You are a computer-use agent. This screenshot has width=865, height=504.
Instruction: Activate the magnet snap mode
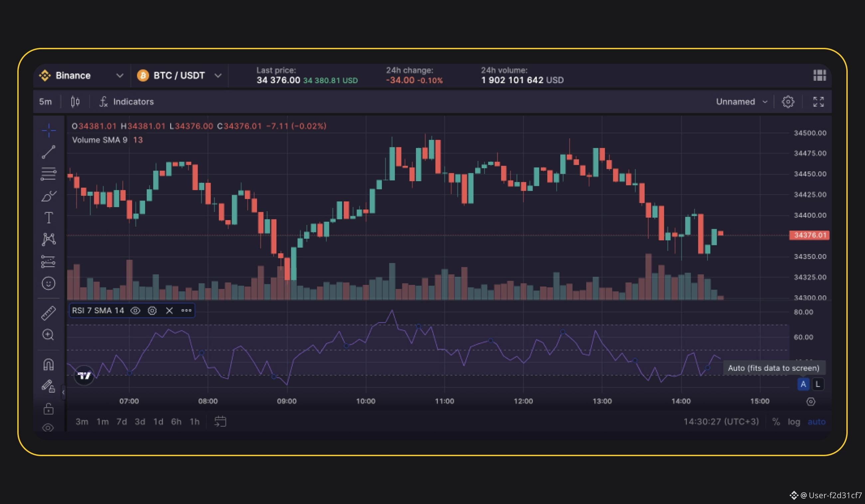click(x=48, y=364)
